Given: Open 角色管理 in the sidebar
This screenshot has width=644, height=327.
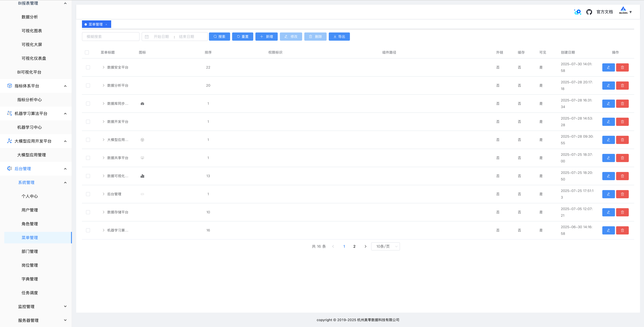Looking at the screenshot, I should (30, 224).
